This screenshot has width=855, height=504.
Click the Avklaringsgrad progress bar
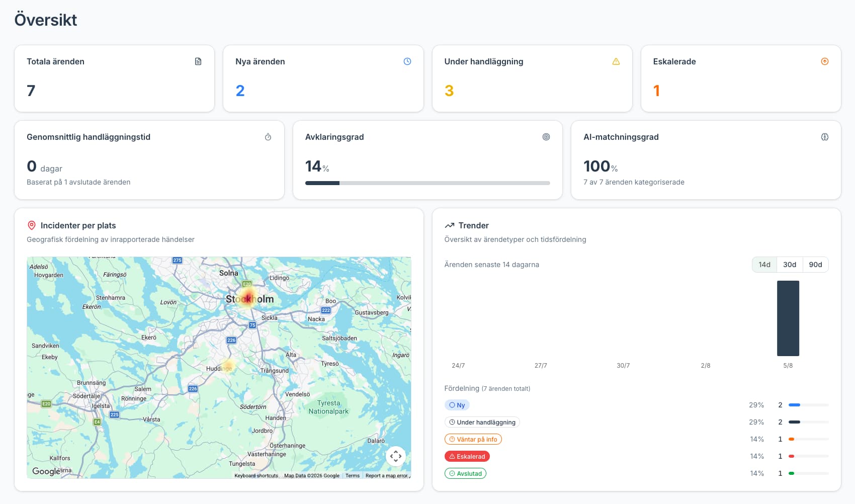[427, 183]
